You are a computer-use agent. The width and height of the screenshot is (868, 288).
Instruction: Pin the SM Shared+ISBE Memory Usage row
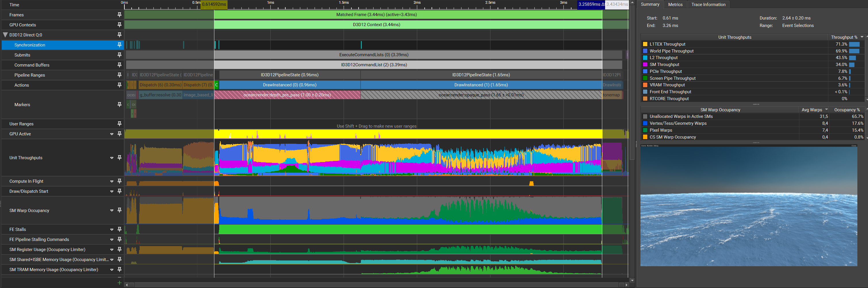(x=119, y=259)
